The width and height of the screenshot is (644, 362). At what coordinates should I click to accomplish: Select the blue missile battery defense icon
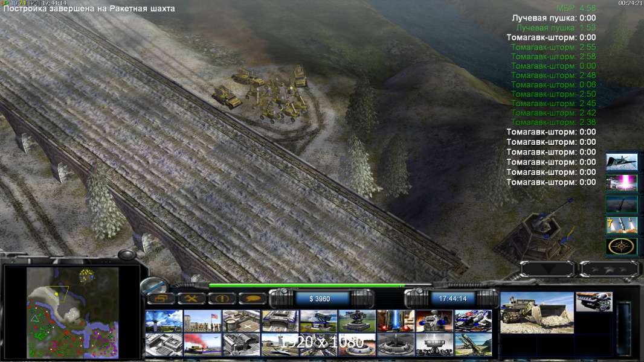coord(318,321)
